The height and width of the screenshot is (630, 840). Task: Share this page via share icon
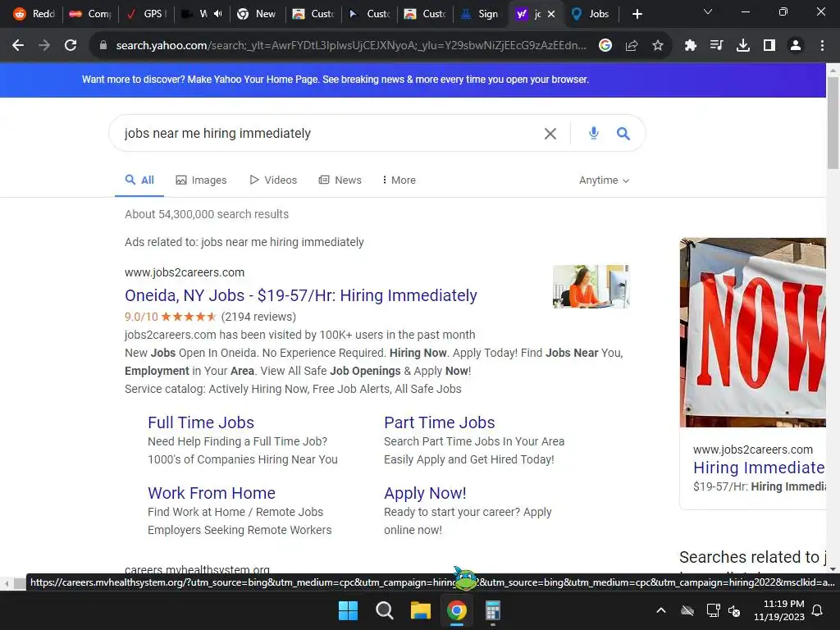coord(632,46)
